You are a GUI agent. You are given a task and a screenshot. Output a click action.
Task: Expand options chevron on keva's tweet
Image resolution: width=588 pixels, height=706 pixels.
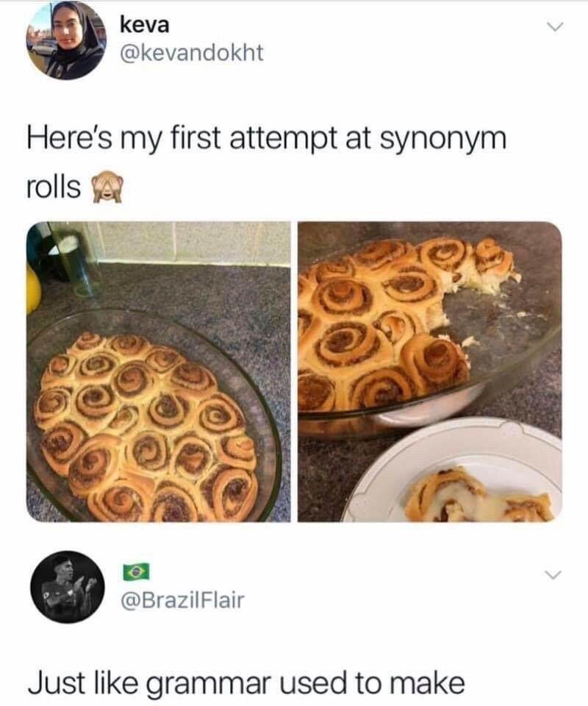pos(555,28)
